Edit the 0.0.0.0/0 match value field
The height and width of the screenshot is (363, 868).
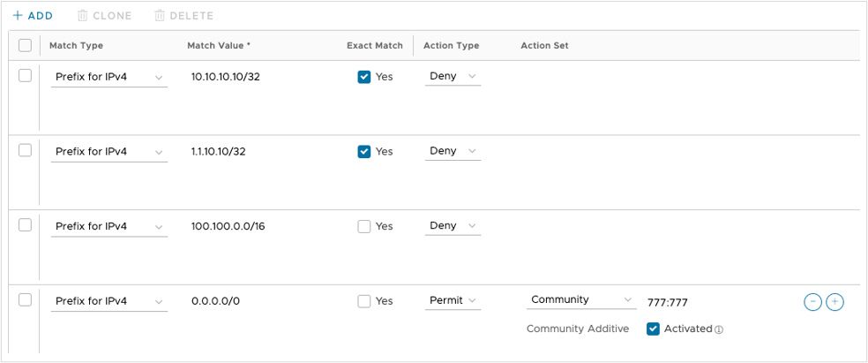[x=256, y=301]
